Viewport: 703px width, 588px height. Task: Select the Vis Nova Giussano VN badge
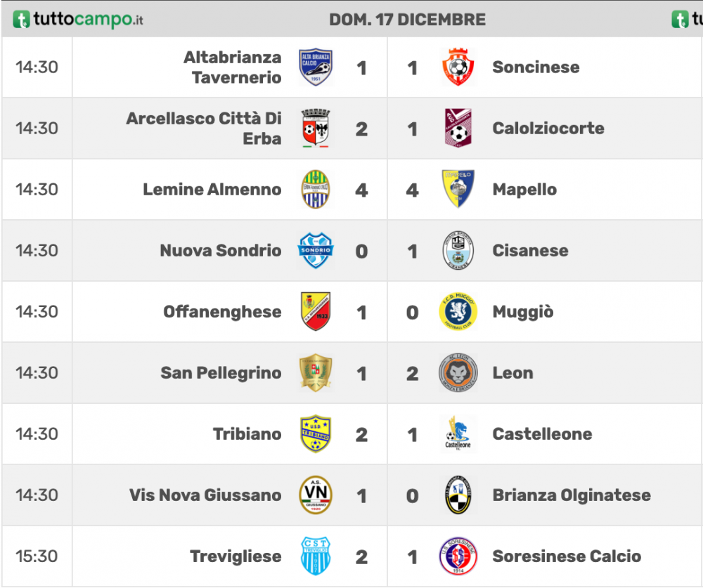[x=316, y=495]
